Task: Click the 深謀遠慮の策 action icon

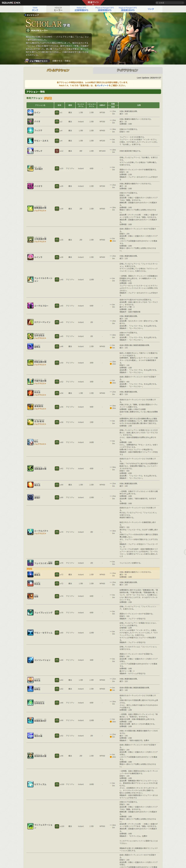Action: click(x=30, y=468)
